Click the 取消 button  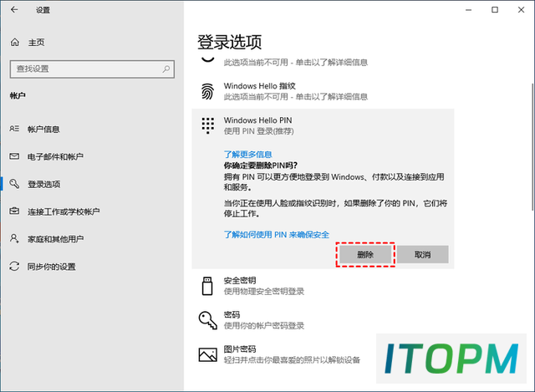422,255
